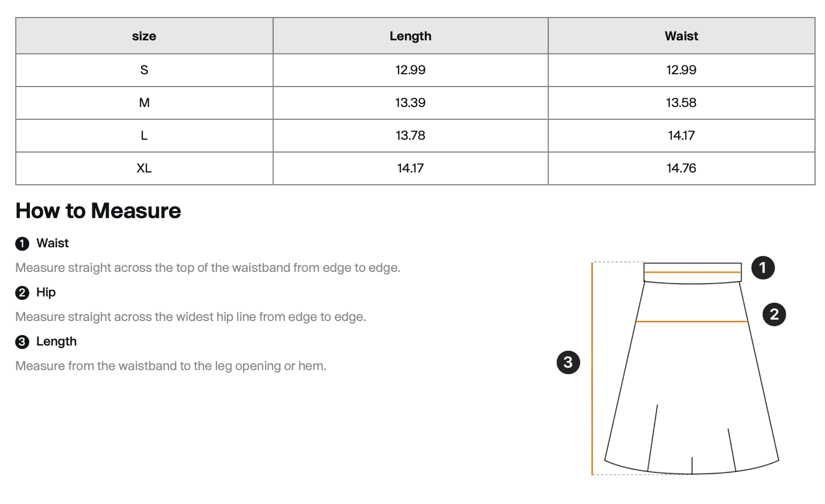Click the "size" column header
The height and width of the screenshot is (504, 825).
(144, 36)
